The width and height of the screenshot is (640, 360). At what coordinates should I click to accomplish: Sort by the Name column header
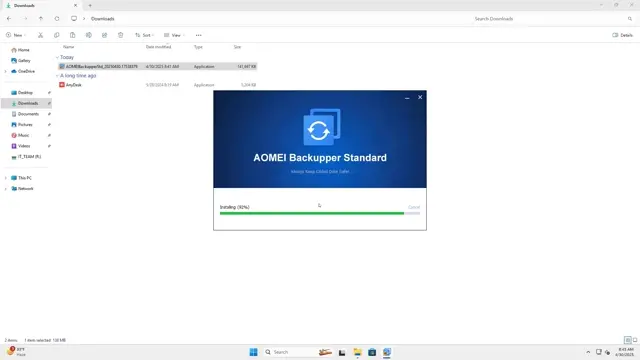click(x=69, y=47)
